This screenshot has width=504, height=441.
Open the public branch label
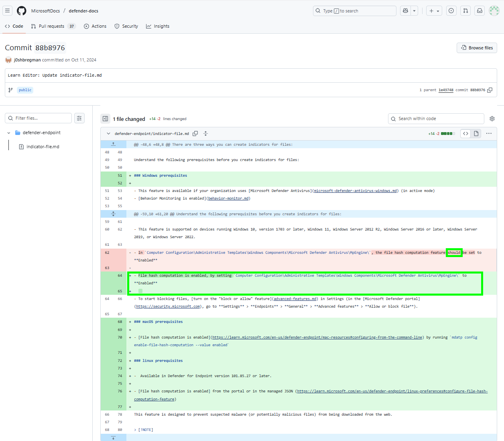(25, 90)
